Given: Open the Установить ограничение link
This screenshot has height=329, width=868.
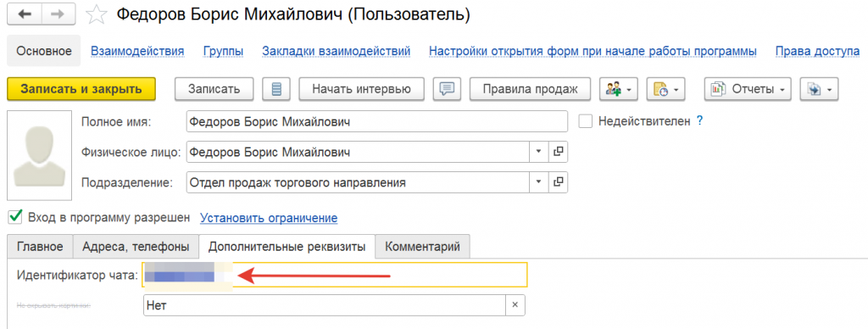Looking at the screenshot, I should click(x=269, y=218).
